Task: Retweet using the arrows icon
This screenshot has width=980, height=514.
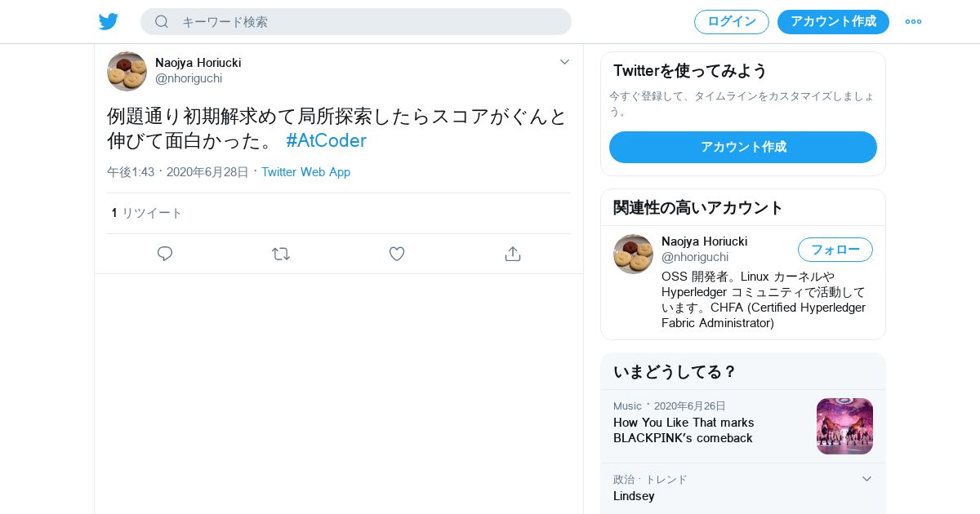Action: point(281,254)
